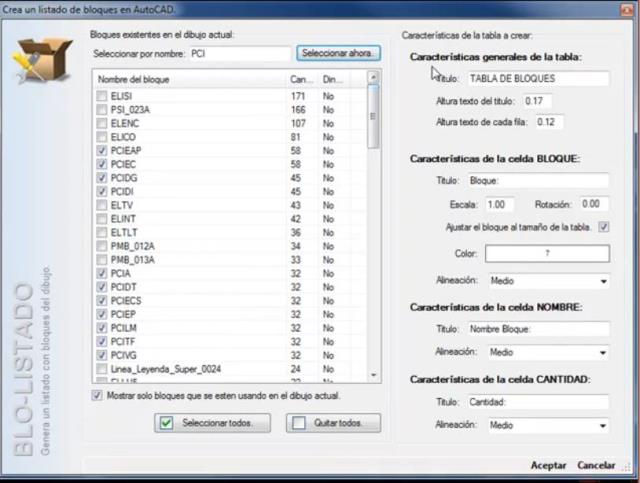
Task: Open the CANTIDAD cell Alineación dropdown
Action: [x=549, y=425]
